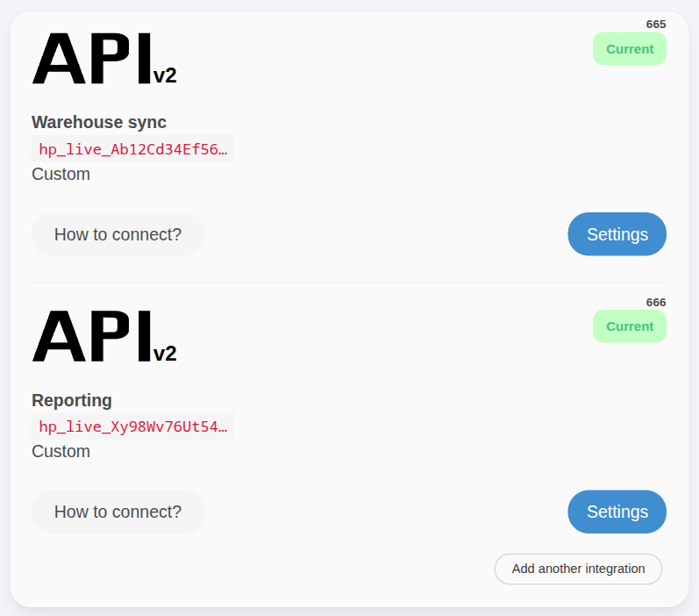This screenshot has width=699, height=616.
Task: Click the integration ID 665
Action: [656, 24]
